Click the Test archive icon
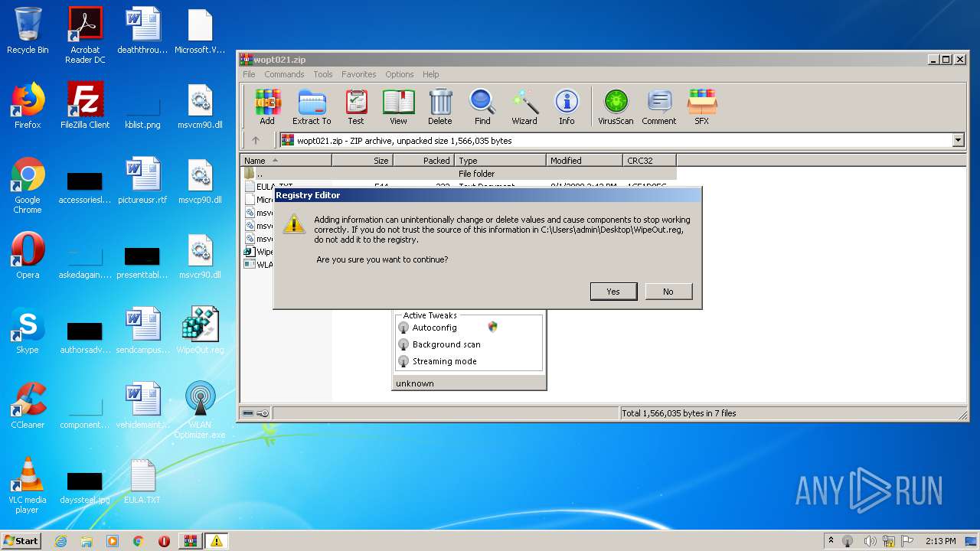980x551 pixels. (356, 107)
